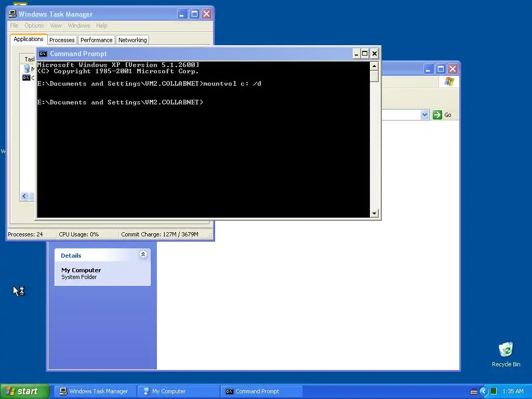The height and width of the screenshot is (399, 532).
Task: Select the Command Prompt task icon in Task Manager
Action: click(x=26, y=78)
